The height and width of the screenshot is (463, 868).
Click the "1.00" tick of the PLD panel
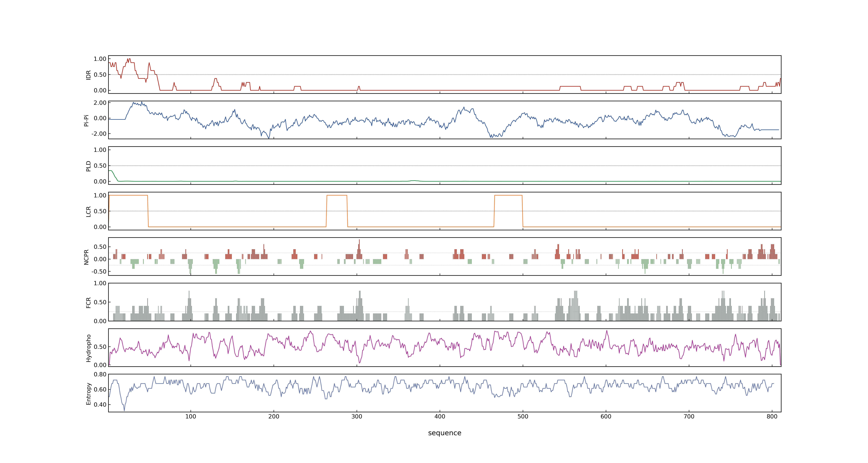tap(100, 150)
